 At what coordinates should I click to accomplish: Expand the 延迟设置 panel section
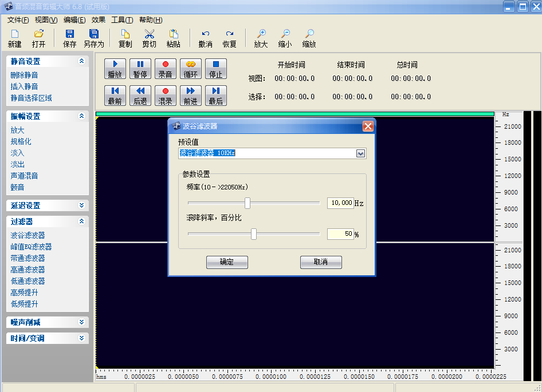(x=81, y=205)
